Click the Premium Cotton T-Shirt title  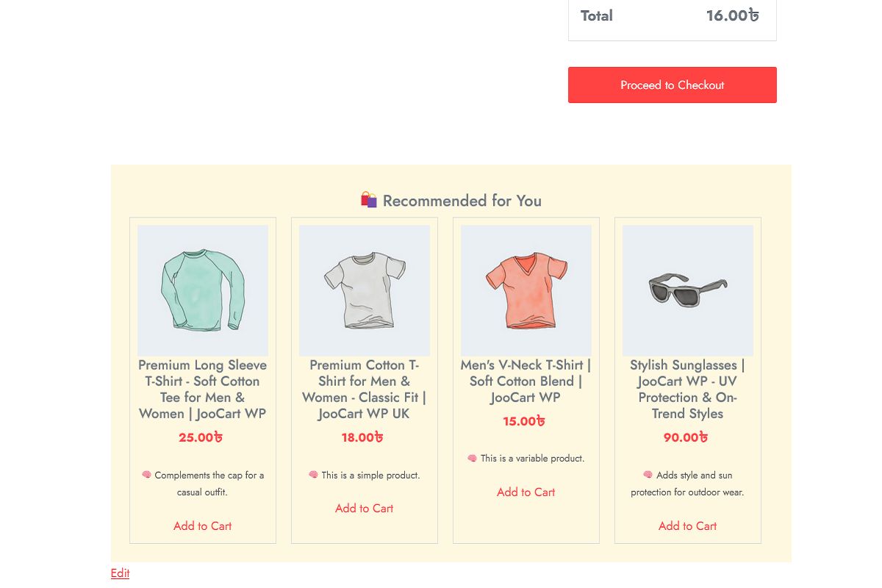364,390
